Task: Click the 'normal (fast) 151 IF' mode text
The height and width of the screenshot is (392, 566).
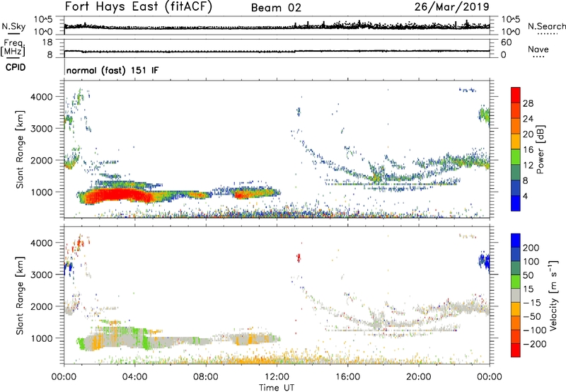Action: (112, 70)
